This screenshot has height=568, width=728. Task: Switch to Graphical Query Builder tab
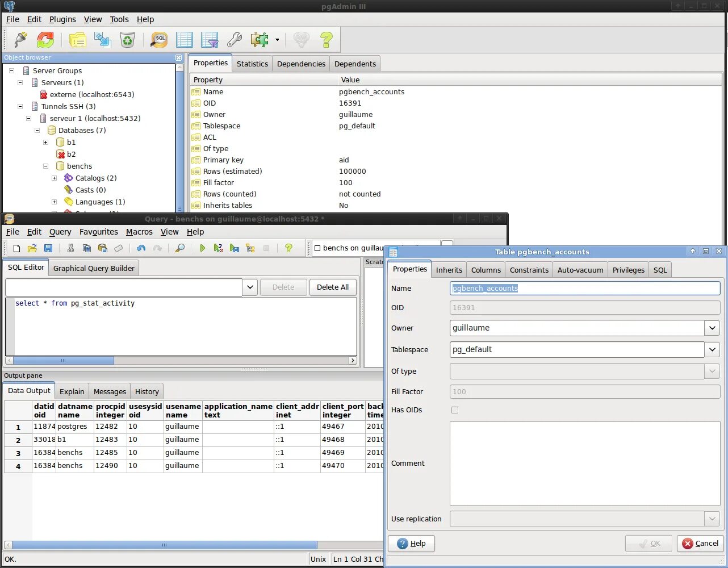[x=94, y=268]
